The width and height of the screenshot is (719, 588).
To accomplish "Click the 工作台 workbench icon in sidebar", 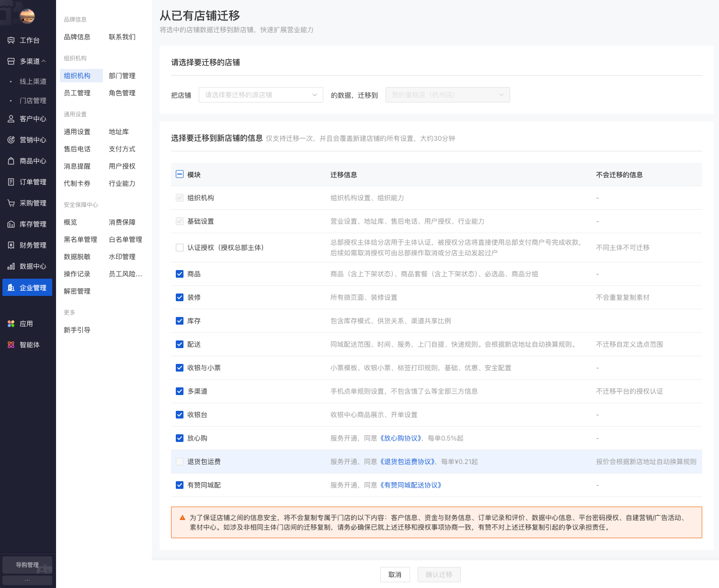I will click(11, 40).
